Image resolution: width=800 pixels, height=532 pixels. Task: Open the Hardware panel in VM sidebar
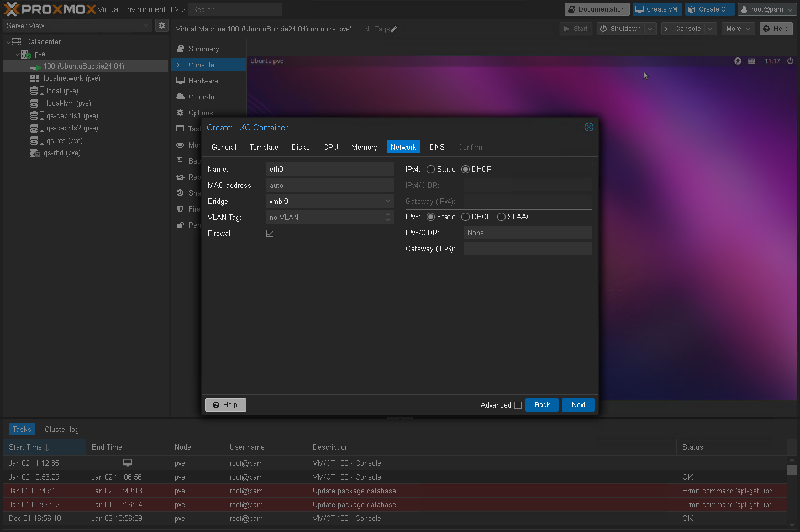pos(203,81)
